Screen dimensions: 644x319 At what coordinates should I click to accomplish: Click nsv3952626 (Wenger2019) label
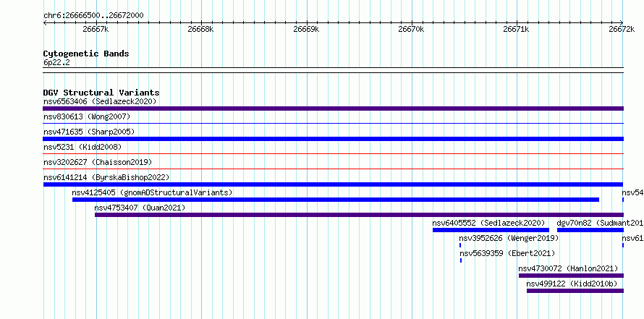(x=509, y=238)
